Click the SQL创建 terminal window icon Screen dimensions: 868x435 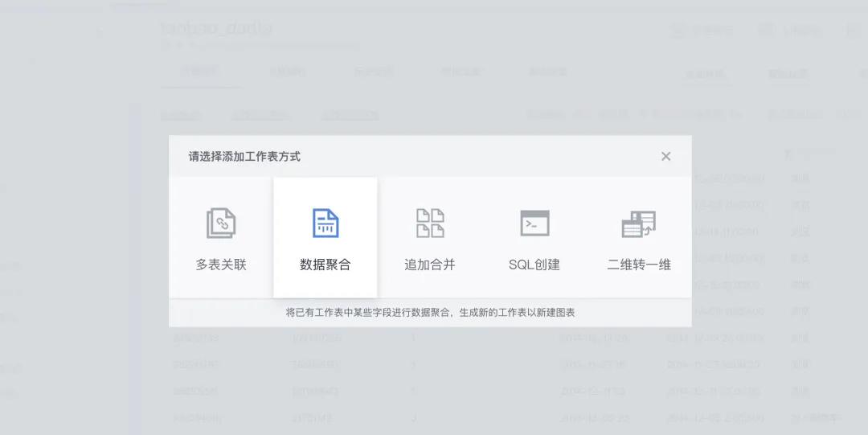(x=534, y=224)
